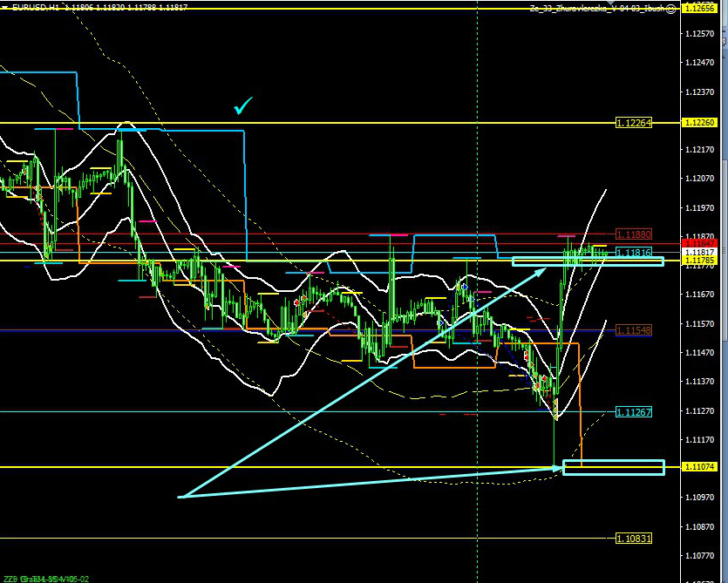Select the orange 1.11548 level label
This screenshot has width=728, height=583.
633,330
